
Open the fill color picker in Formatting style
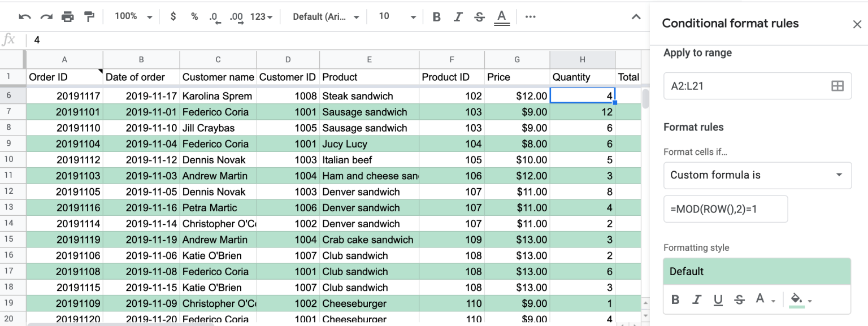pos(797,299)
